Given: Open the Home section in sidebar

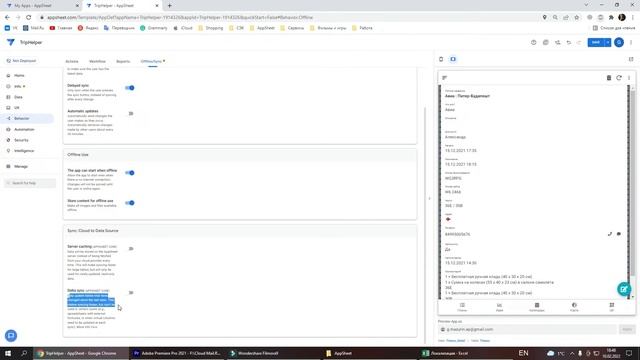Looking at the screenshot, I should (x=19, y=76).
